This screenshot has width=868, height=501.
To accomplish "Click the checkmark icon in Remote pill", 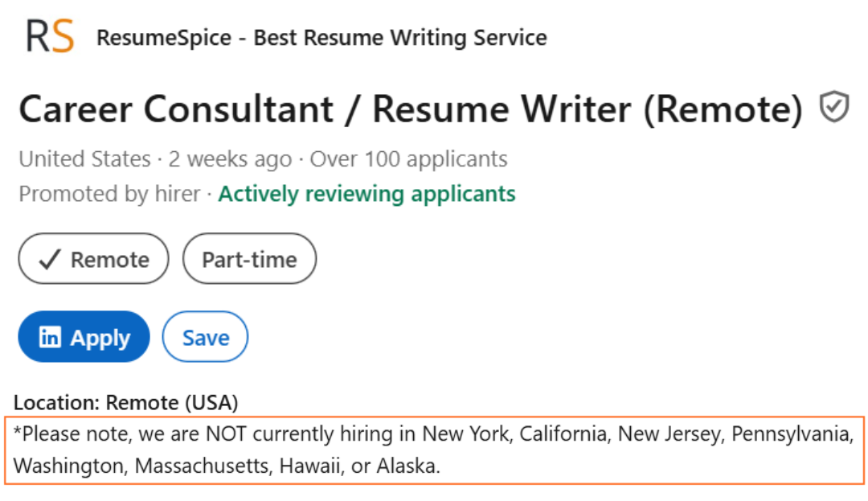I will coord(50,260).
